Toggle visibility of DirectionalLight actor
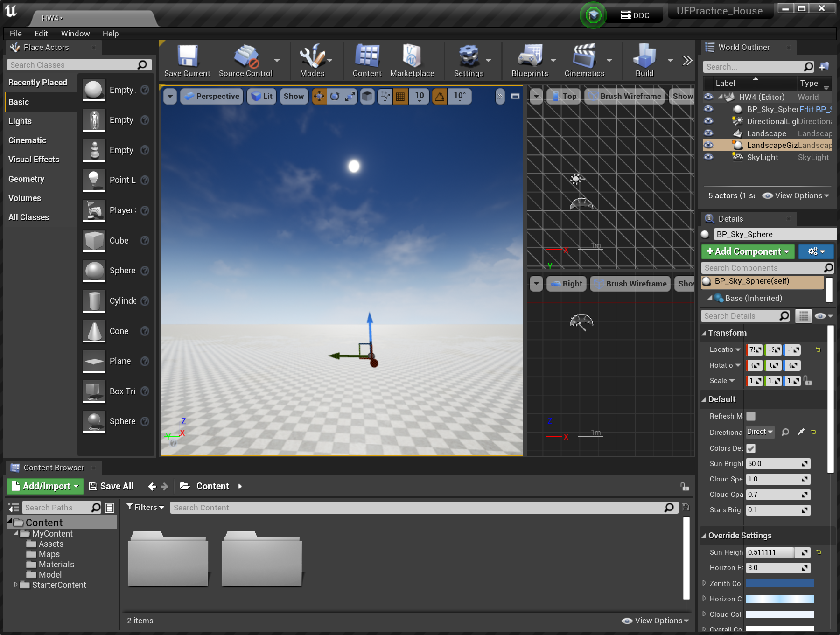Image resolution: width=840 pixels, height=635 pixels. pyautogui.click(x=708, y=121)
